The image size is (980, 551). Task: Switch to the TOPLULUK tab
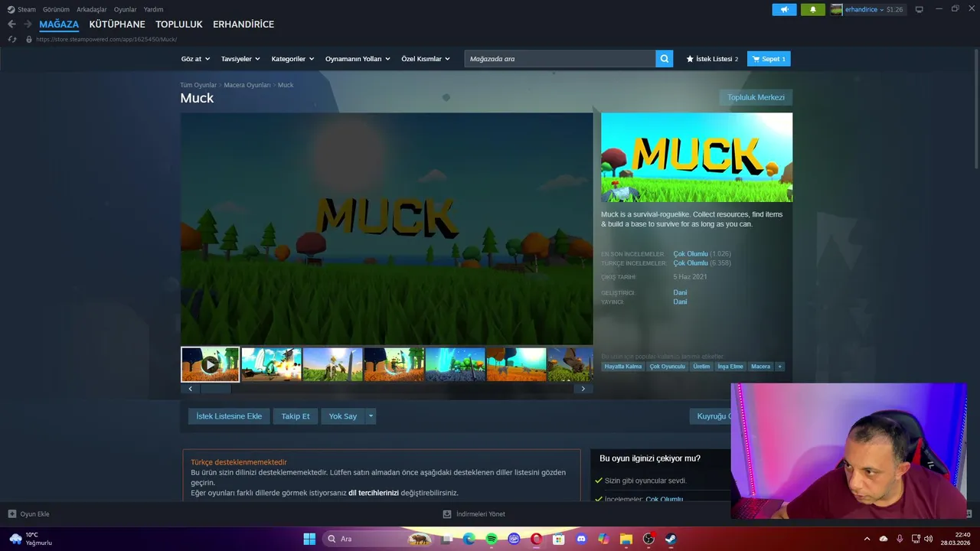click(x=179, y=24)
